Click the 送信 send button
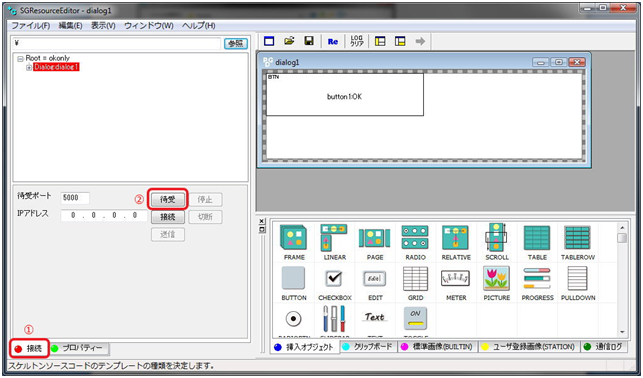This screenshot has width=643, height=378. pos(168,235)
